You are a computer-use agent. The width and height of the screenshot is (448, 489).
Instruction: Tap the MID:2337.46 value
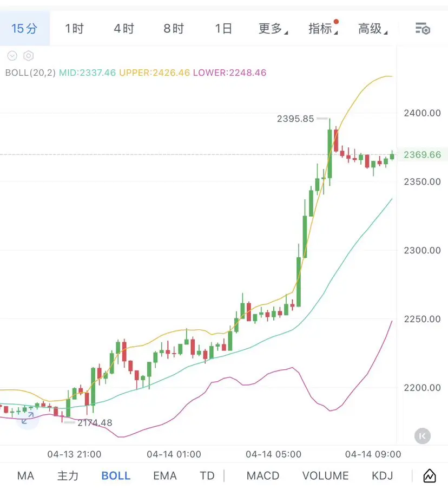[87, 73]
